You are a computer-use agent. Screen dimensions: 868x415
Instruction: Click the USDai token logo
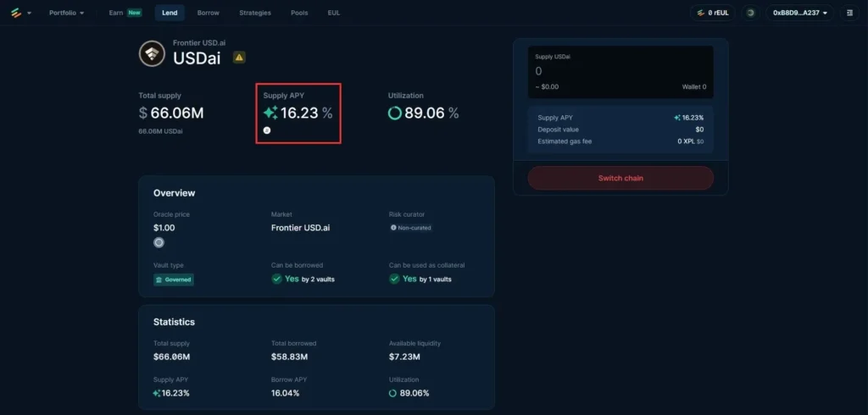click(x=153, y=53)
